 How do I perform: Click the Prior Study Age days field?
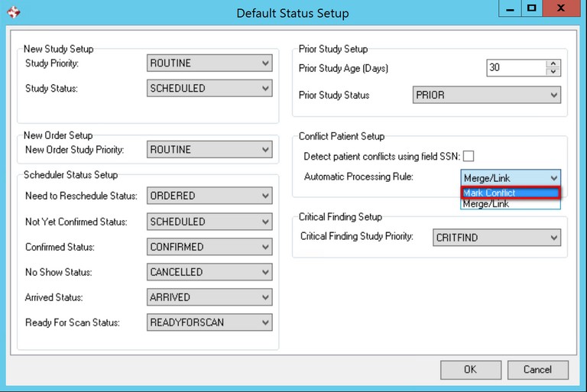(515, 68)
